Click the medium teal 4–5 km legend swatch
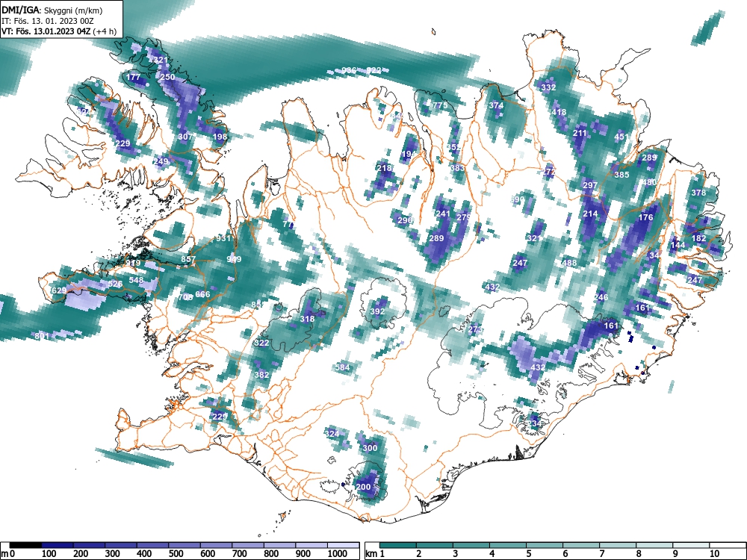 [x=508, y=545]
